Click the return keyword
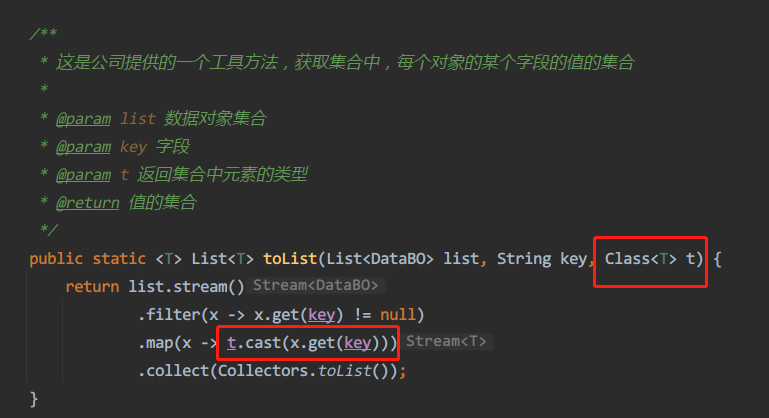The image size is (769, 418). coord(92,287)
